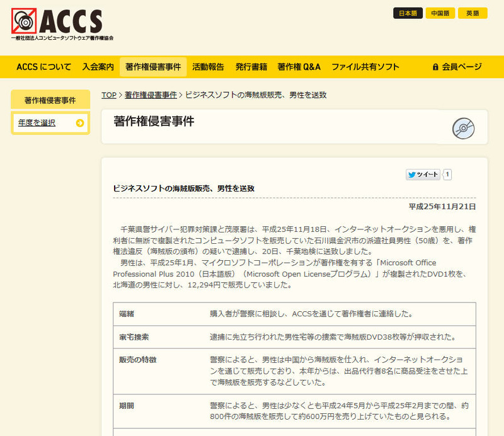
Task: Open 著作権 Q&A menu item
Action: pyautogui.click(x=299, y=67)
